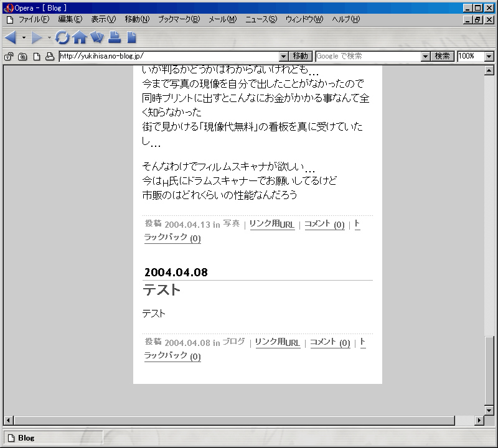Open the ブックマーク(B) menu

[179, 19]
